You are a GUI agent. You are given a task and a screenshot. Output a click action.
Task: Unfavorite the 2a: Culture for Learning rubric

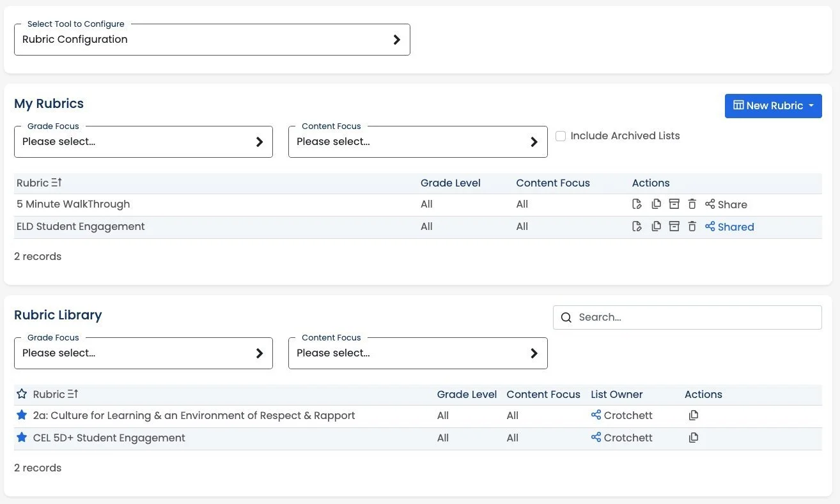pos(22,415)
